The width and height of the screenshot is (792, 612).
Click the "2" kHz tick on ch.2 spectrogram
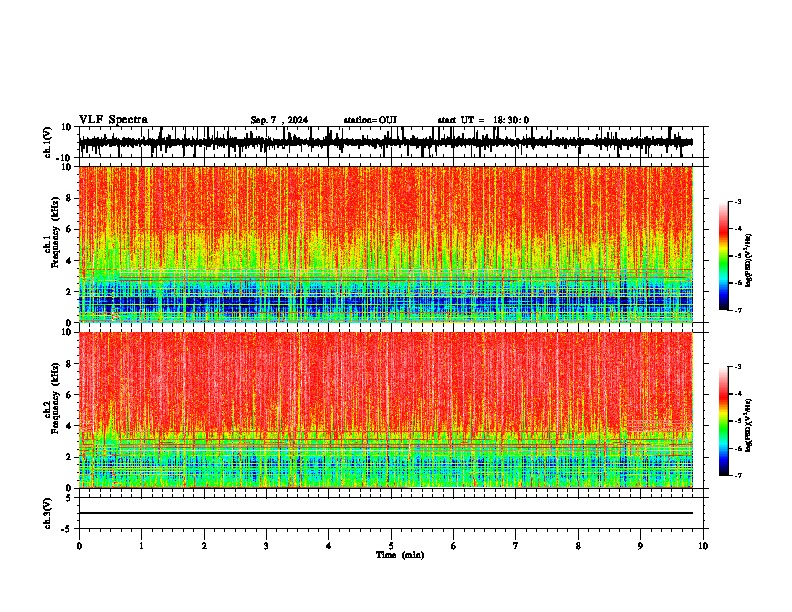click(70, 457)
